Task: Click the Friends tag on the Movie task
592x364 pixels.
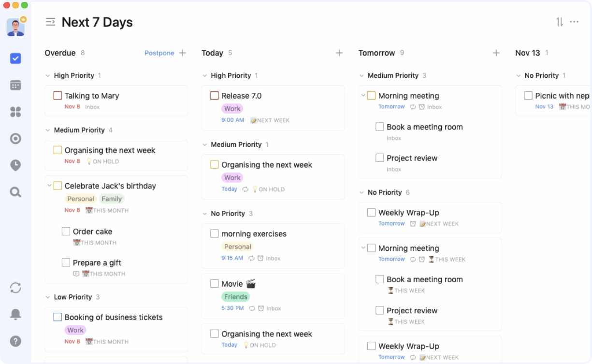Action: click(235, 296)
